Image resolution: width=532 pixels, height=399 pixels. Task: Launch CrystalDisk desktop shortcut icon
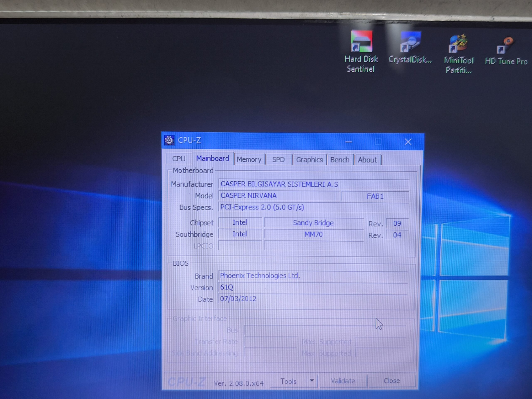[410, 48]
